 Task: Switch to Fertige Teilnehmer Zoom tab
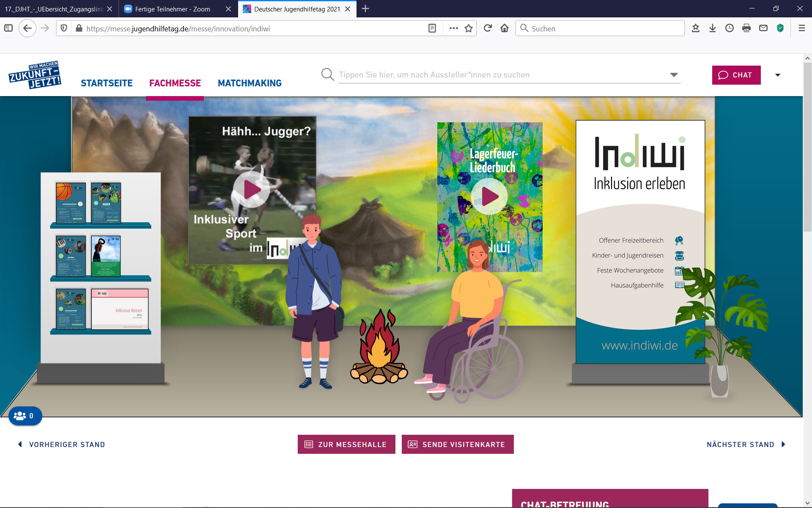click(173, 9)
